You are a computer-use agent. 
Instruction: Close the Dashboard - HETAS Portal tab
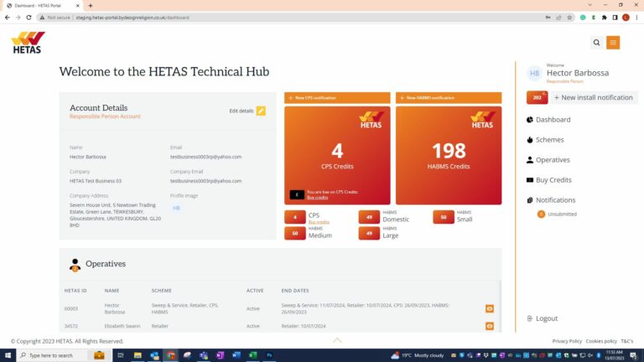point(78,6)
